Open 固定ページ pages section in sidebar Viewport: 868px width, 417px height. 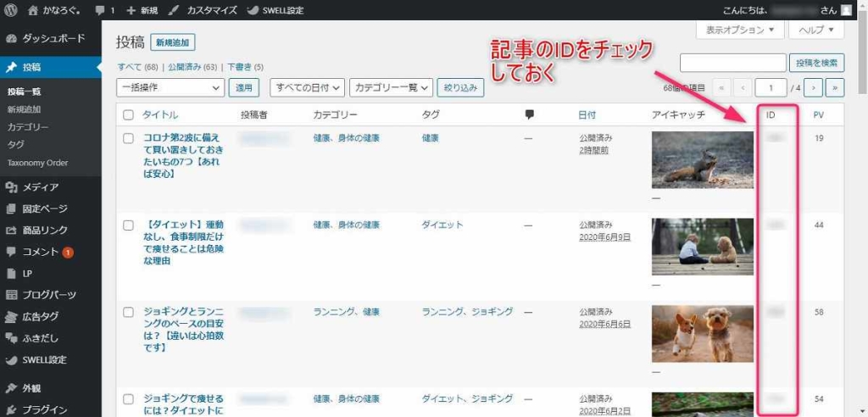pos(45,208)
